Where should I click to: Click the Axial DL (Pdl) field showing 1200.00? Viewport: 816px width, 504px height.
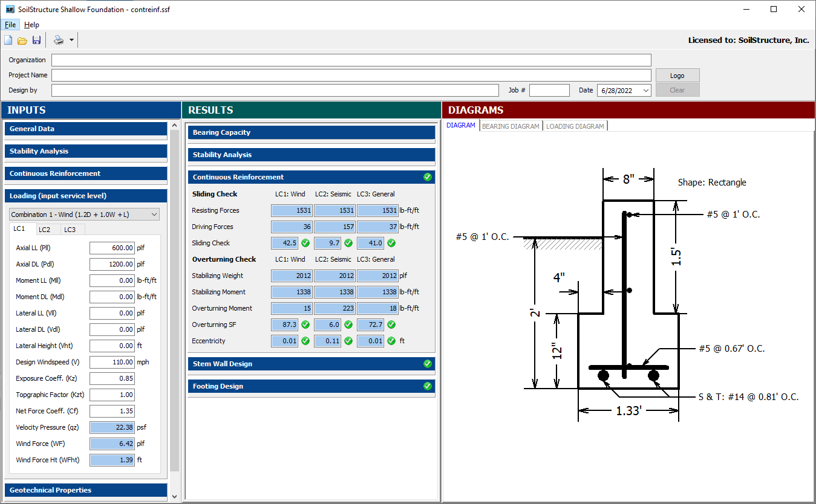(112, 264)
